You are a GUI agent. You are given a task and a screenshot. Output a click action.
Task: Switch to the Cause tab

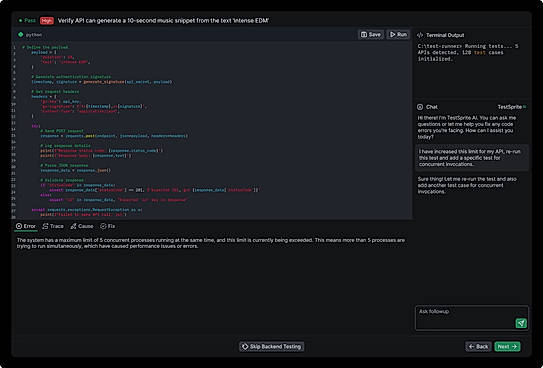(x=82, y=226)
